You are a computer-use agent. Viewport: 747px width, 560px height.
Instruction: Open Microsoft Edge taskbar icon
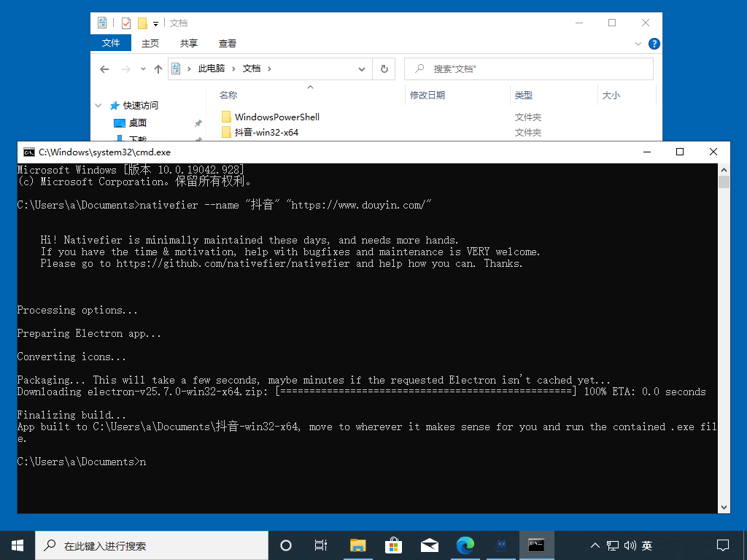pyautogui.click(x=465, y=545)
